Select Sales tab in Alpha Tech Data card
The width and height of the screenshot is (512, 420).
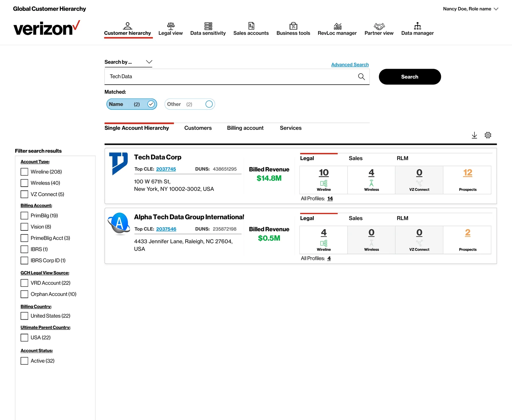tap(356, 218)
